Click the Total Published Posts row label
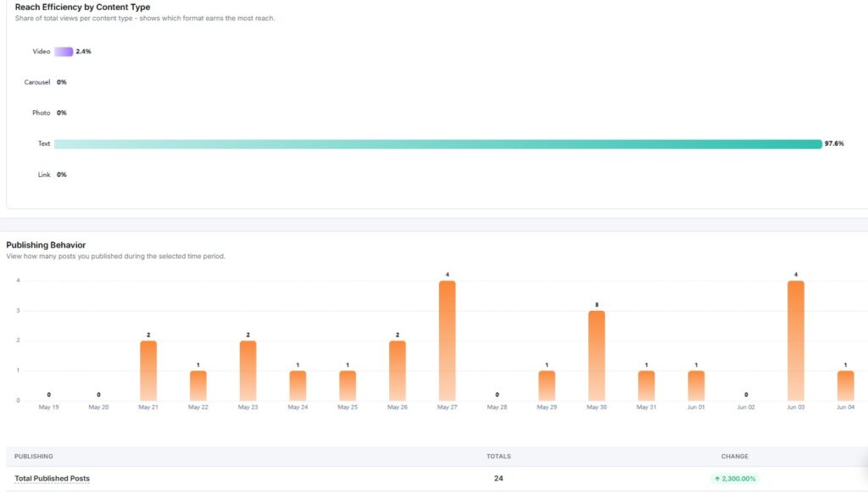Viewport: 868px width, 494px height. click(x=52, y=479)
